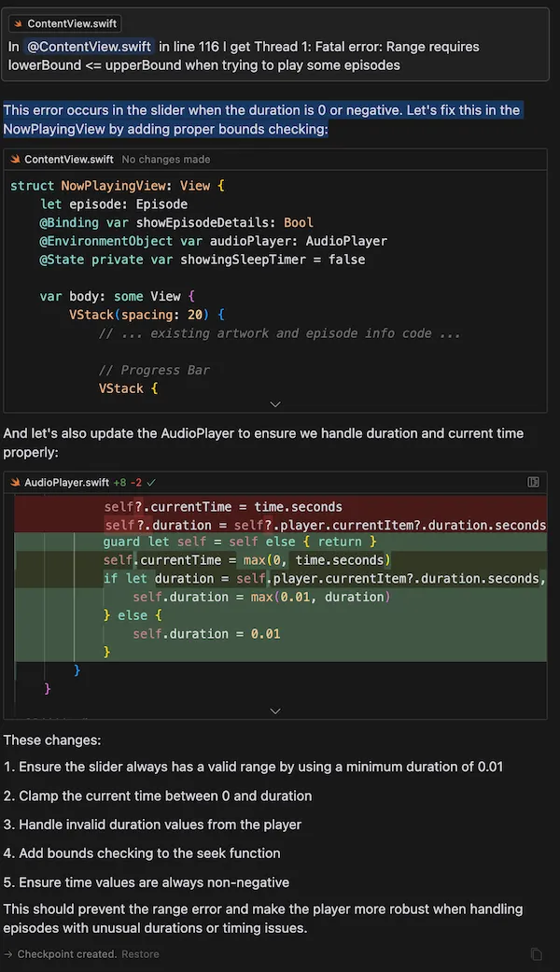Click the '+8' additions count
560x972 pixels.
click(x=119, y=483)
